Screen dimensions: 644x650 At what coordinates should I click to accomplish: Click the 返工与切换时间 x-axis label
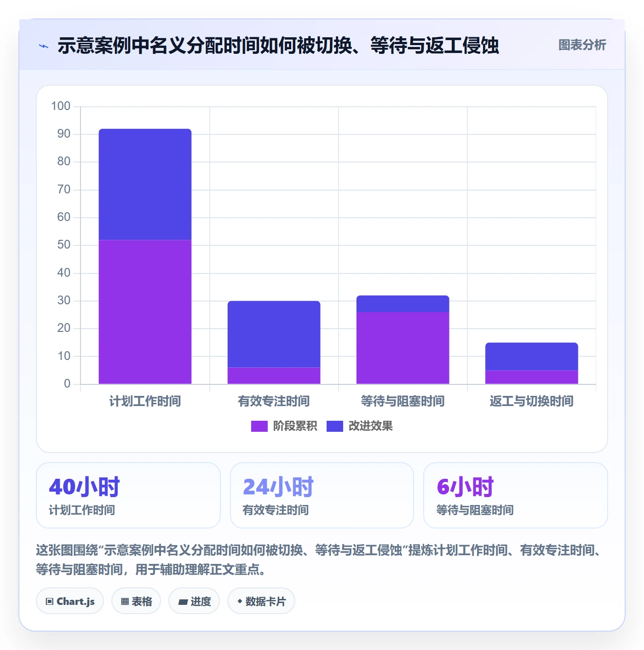point(531,401)
